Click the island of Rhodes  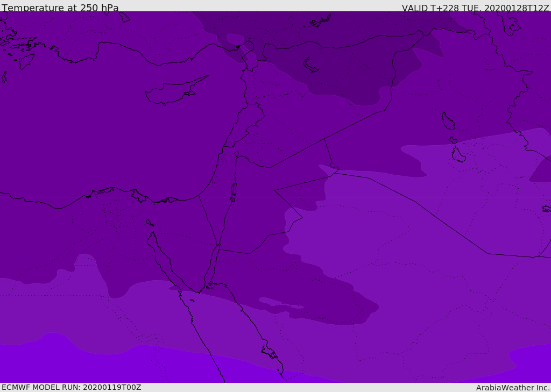click(x=26, y=61)
